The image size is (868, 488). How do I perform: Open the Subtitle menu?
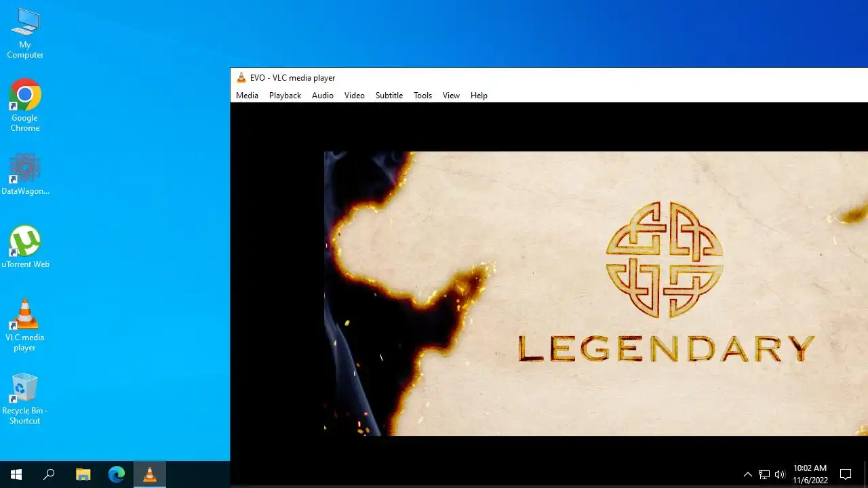(389, 96)
